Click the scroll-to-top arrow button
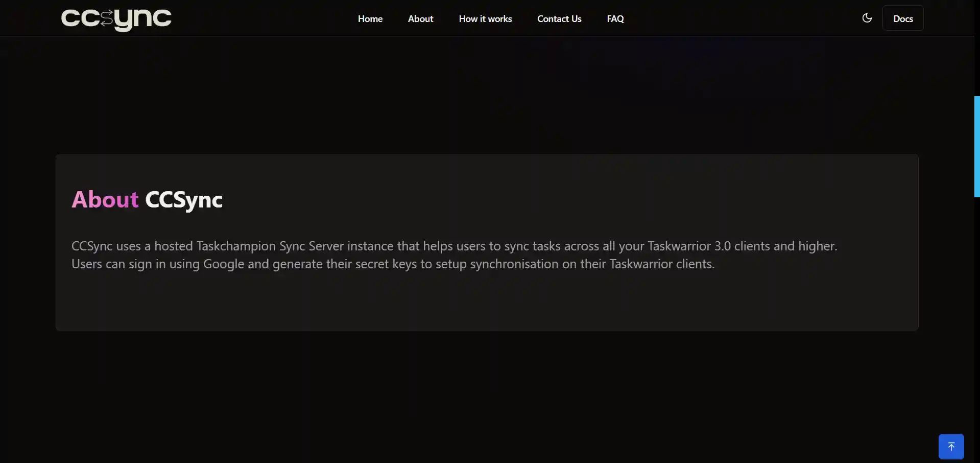The width and height of the screenshot is (980, 463). click(x=951, y=447)
